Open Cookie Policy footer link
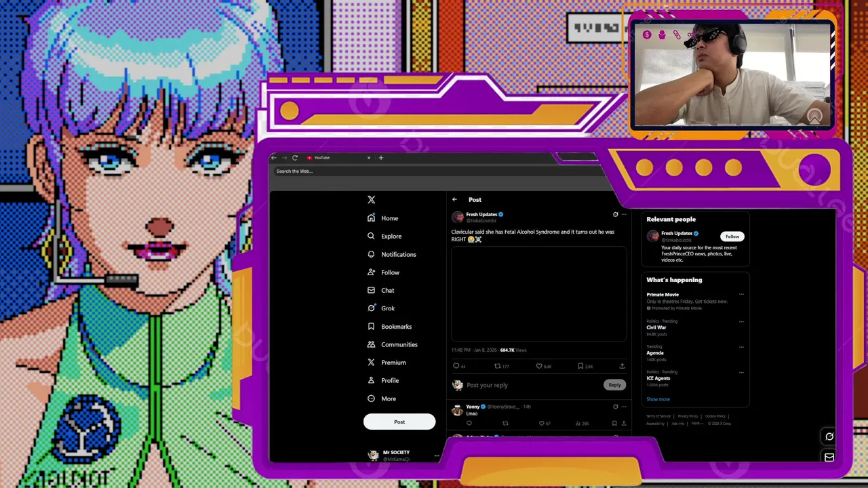The image size is (868, 488). tap(715, 416)
